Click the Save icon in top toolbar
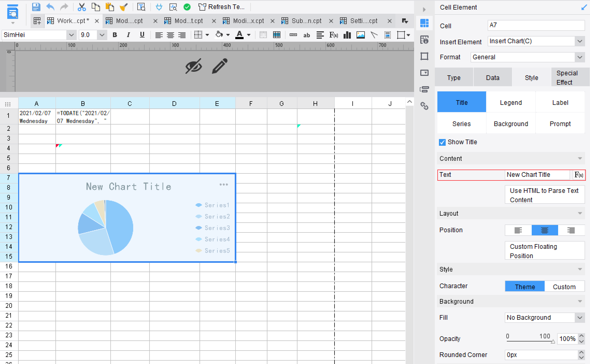Screen dimensions: 590x364 click(36, 7)
